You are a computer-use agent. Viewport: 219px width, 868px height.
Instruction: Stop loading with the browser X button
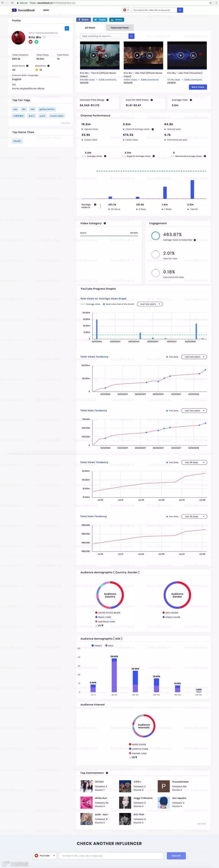[x=12, y=3]
